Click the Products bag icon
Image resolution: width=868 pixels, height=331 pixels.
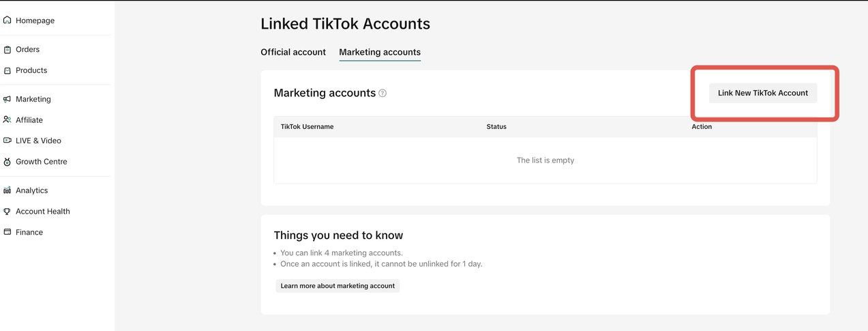coord(8,70)
